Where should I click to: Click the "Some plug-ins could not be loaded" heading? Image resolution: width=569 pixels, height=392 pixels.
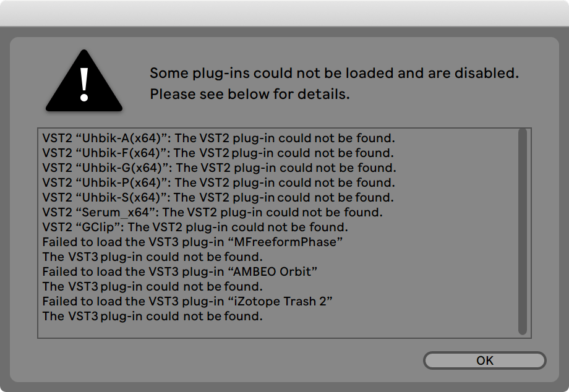[334, 73]
